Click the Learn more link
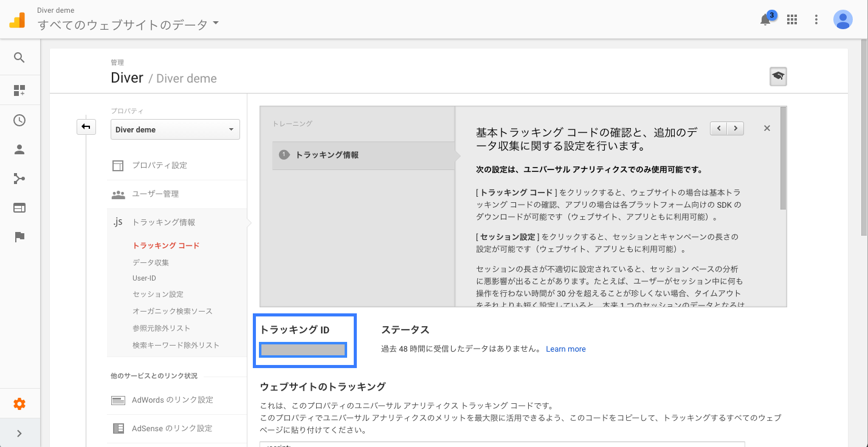 (x=565, y=349)
